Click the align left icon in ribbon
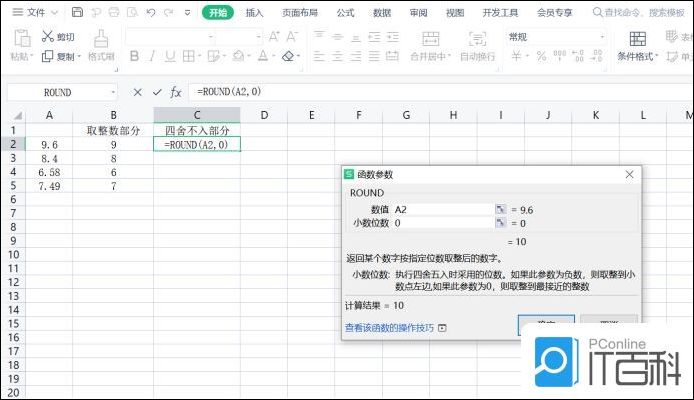This screenshot has height=400, width=694. [x=319, y=56]
